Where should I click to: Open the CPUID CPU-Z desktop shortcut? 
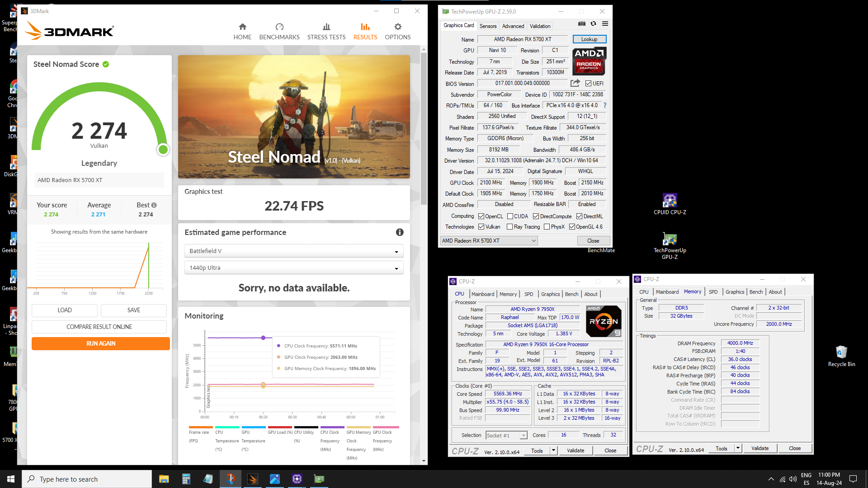pos(670,204)
